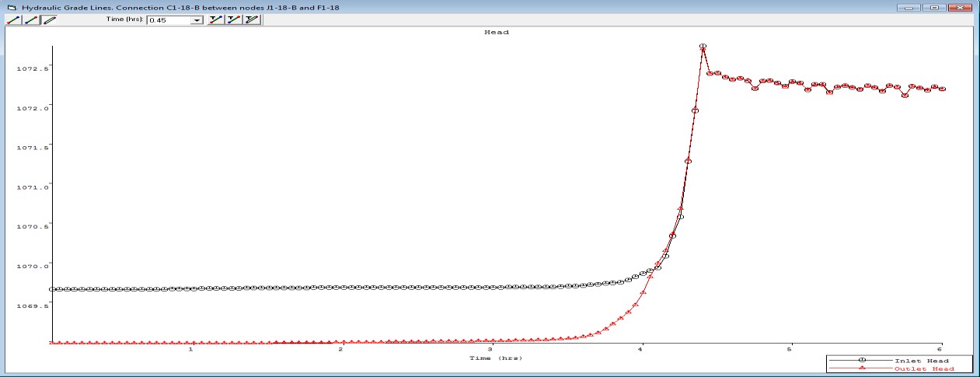Image resolution: width=980 pixels, height=377 pixels.
Task: Open the Time (hrs) dropdown arrow
Action: [x=197, y=20]
